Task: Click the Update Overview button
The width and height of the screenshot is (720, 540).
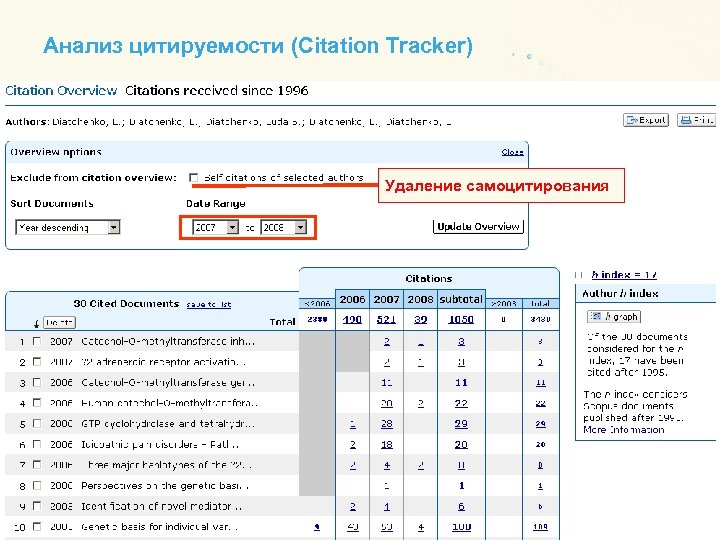Action: pos(478,226)
